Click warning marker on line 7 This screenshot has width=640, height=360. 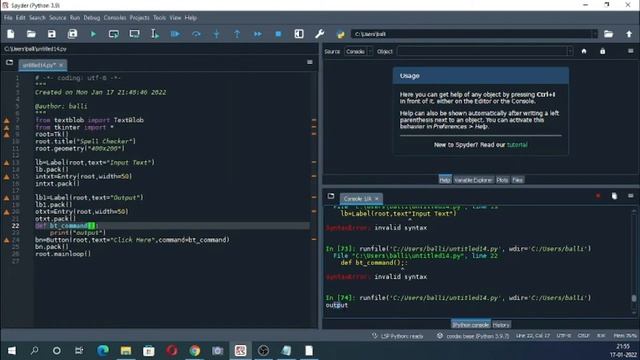tap(7, 120)
